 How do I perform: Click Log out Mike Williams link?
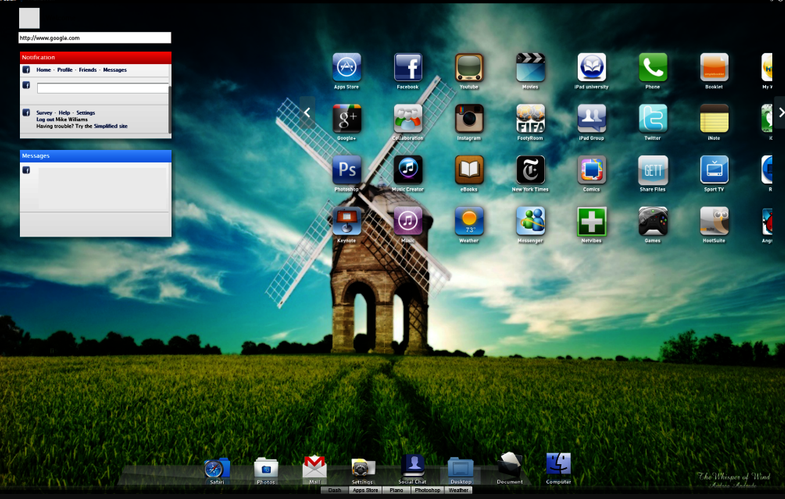(62, 120)
